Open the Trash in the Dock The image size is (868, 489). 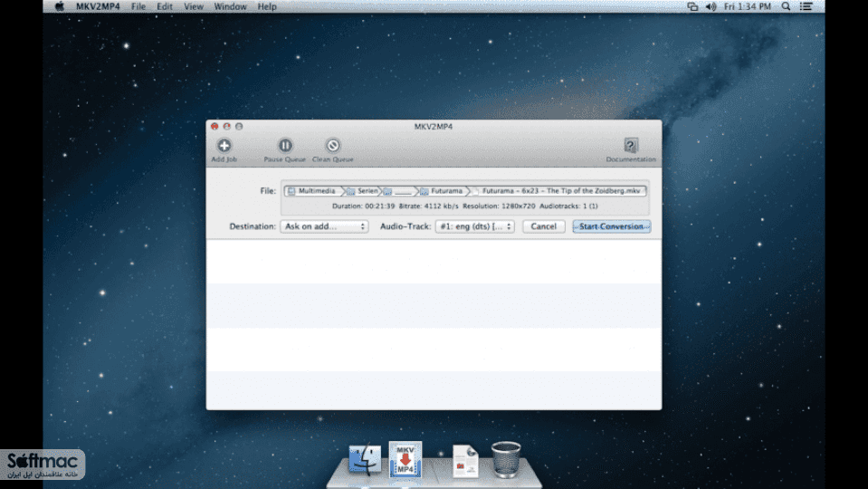click(x=506, y=460)
